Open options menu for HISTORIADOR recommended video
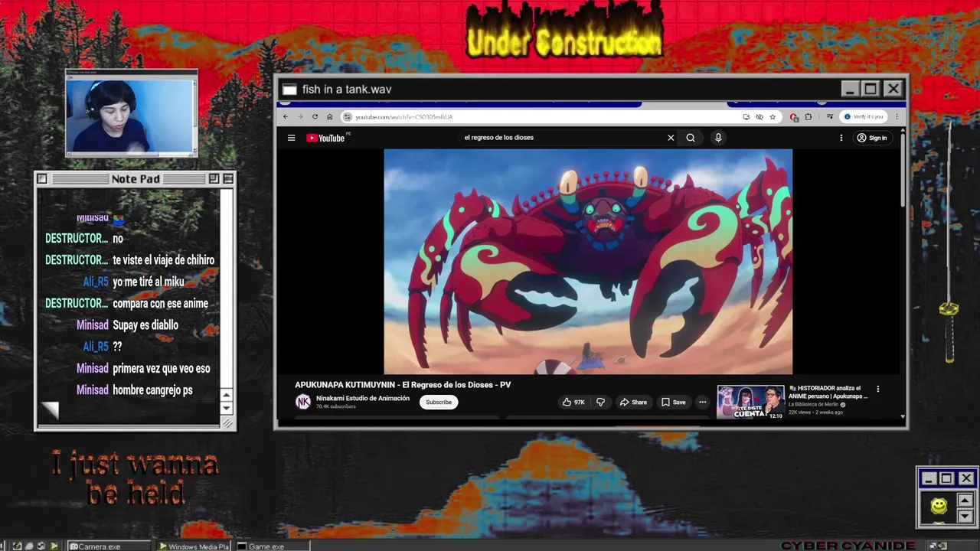Screen dimensions: 980x551 coord(878,389)
